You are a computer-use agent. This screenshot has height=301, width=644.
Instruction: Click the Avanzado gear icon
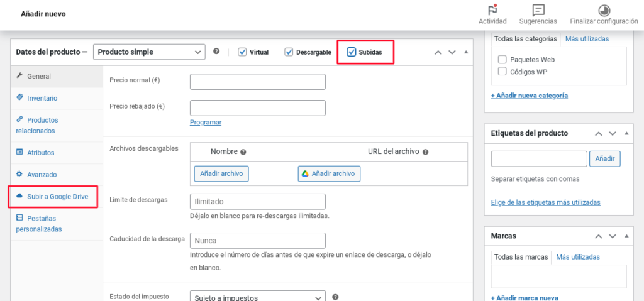tap(19, 174)
